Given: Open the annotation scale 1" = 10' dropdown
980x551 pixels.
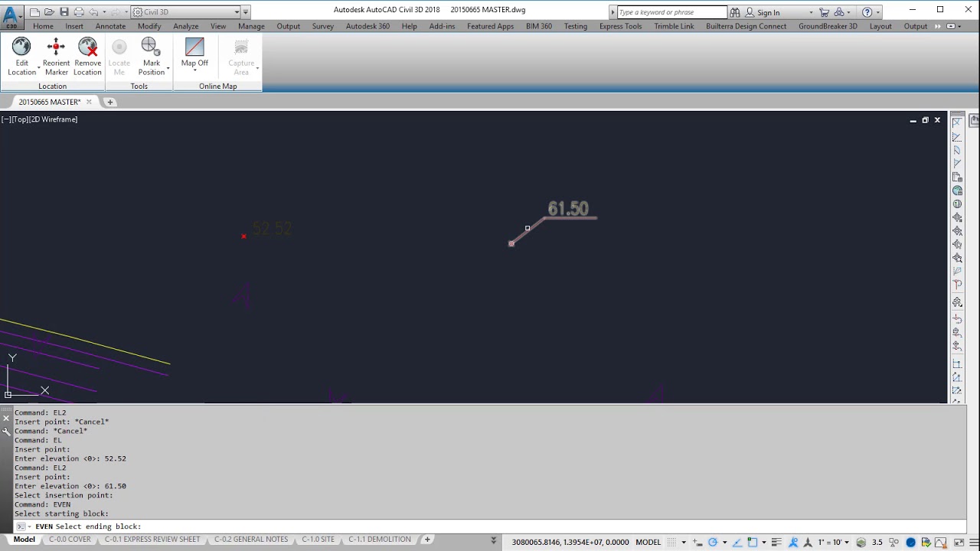Looking at the screenshot, I should click(835, 542).
